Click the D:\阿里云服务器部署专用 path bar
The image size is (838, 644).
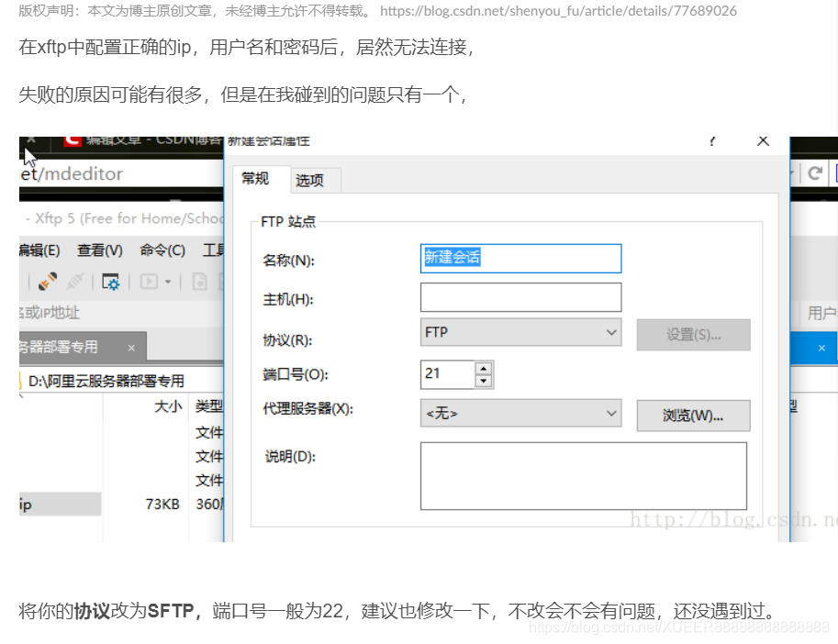(x=121, y=381)
